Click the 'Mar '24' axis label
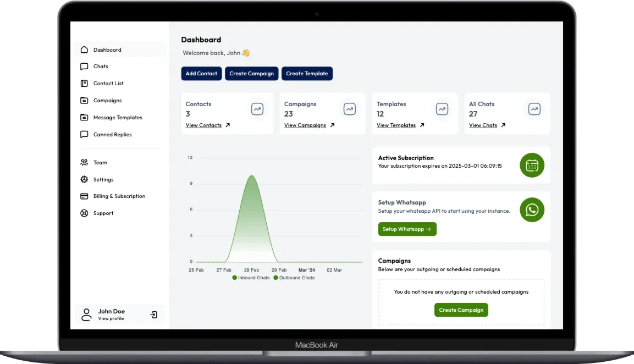This screenshot has height=364, width=634. (306, 270)
